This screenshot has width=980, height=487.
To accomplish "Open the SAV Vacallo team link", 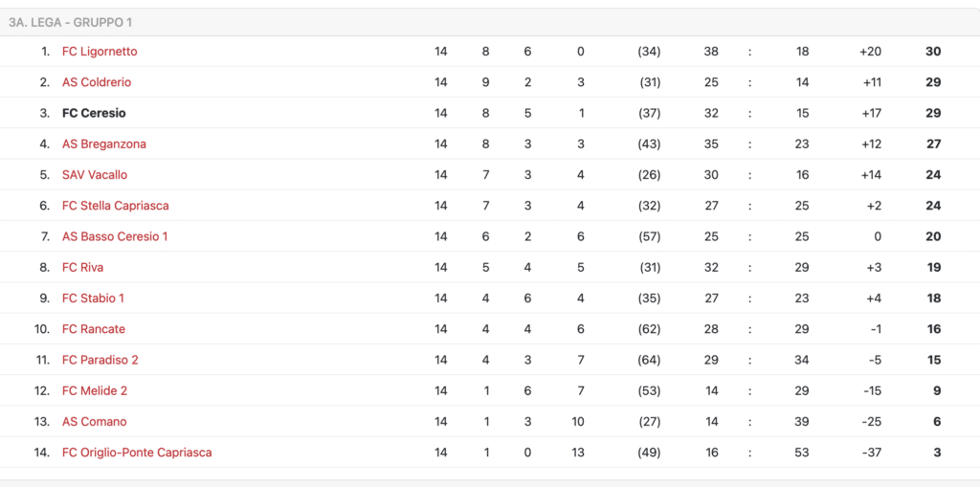I will click(x=95, y=174).
